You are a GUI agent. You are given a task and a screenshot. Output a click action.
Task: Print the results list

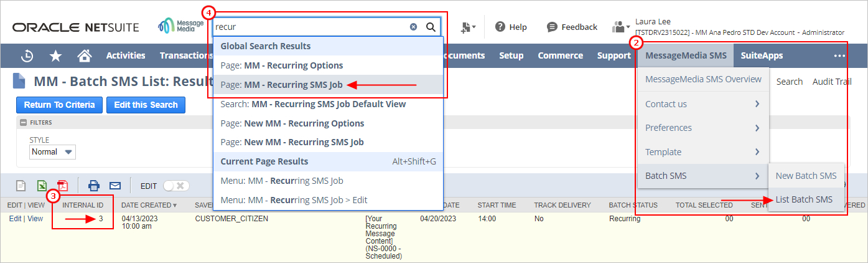94,185
